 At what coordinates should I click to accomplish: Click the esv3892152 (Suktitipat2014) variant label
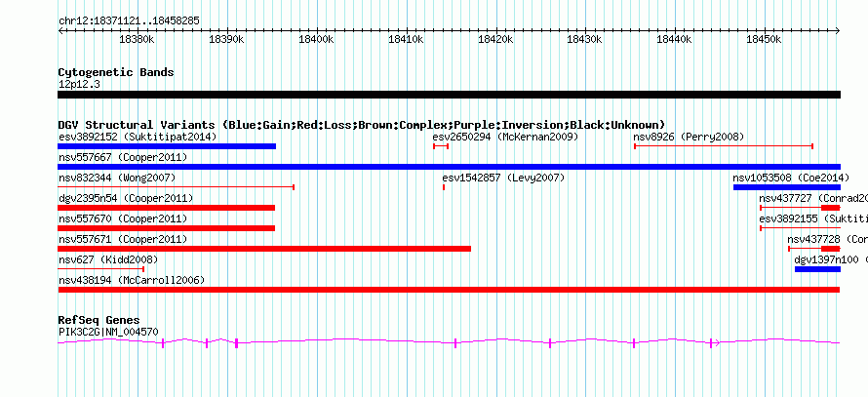pyautogui.click(x=138, y=137)
